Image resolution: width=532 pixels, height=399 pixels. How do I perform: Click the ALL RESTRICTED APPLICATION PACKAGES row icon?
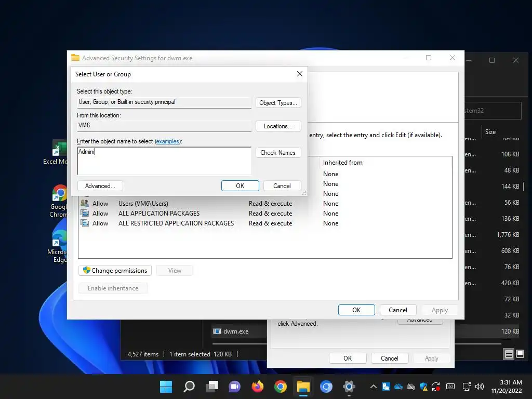point(85,223)
